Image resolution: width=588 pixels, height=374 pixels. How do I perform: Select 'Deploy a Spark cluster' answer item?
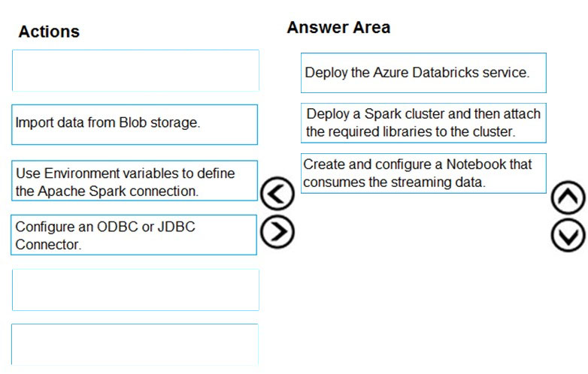(x=423, y=123)
